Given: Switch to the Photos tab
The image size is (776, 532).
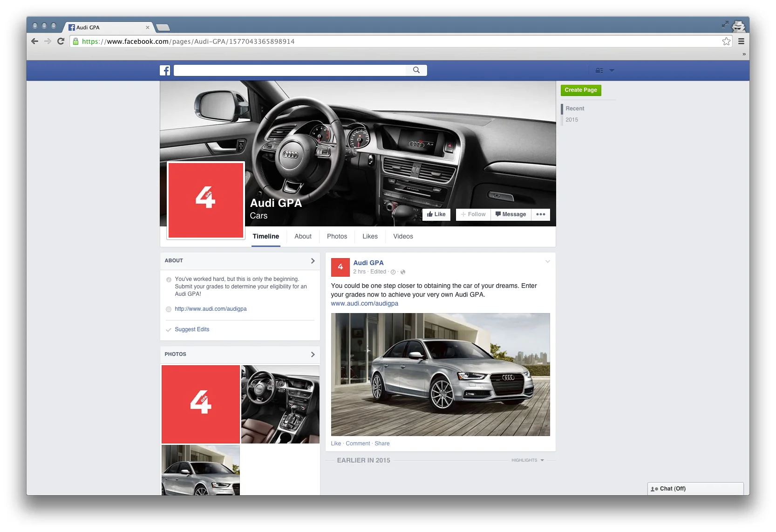Looking at the screenshot, I should [x=337, y=236].
